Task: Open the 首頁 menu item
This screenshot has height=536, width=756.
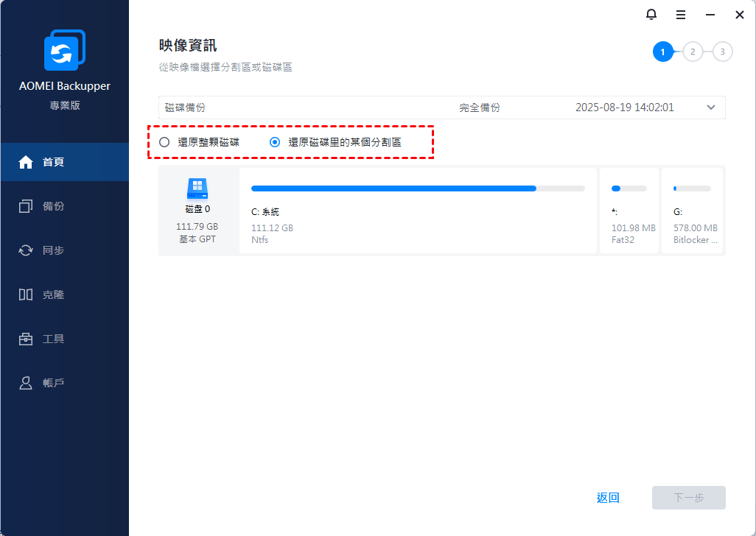Action: coord(65,162)
